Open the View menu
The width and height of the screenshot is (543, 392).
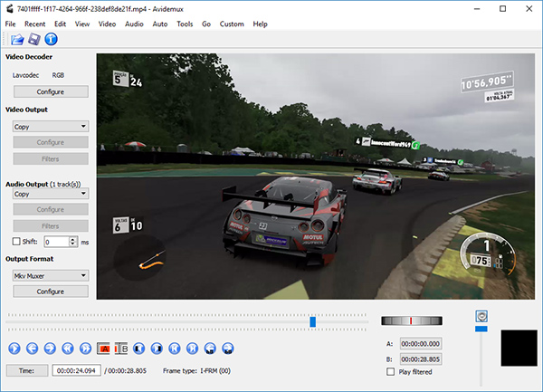pyautogui.click(x=82, y=24)
